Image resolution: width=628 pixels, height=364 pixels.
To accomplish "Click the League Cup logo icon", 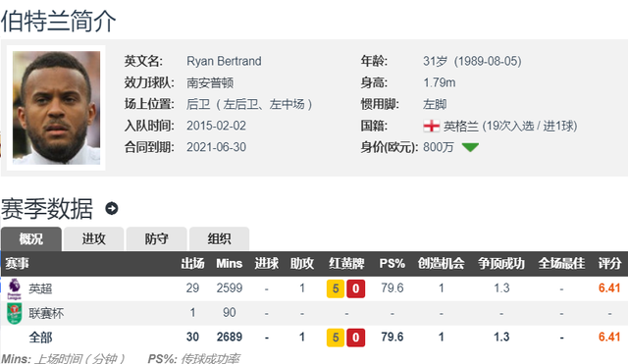I will [15, 314].
